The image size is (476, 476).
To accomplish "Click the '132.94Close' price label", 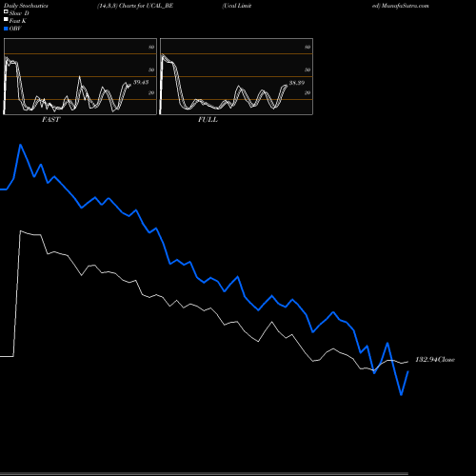I will pyautogui.click(x=435, y=360).
